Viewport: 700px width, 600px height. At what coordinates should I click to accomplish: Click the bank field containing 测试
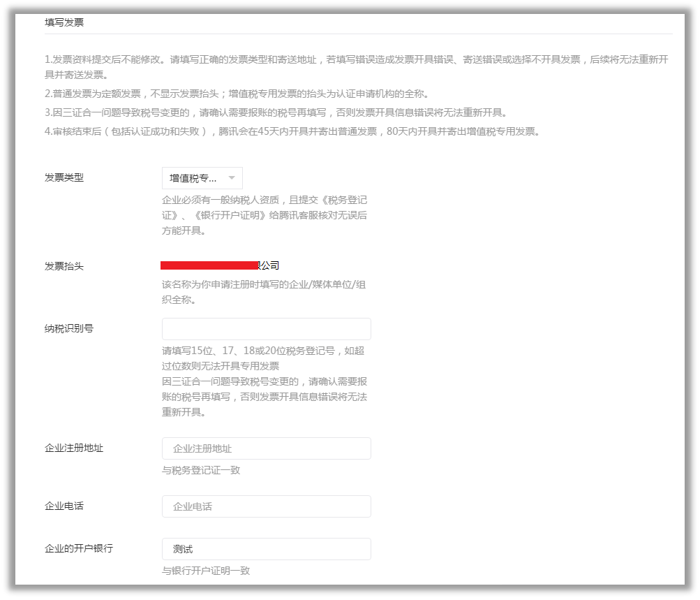point(265,548)
